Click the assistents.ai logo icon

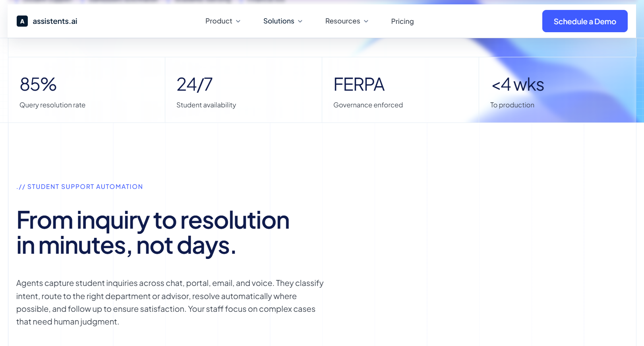pos(22,21)
